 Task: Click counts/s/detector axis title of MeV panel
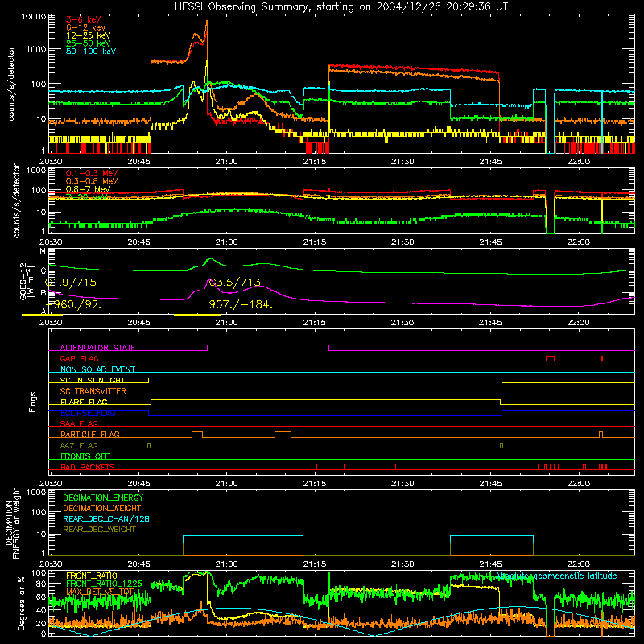click(x=16, y=201)
